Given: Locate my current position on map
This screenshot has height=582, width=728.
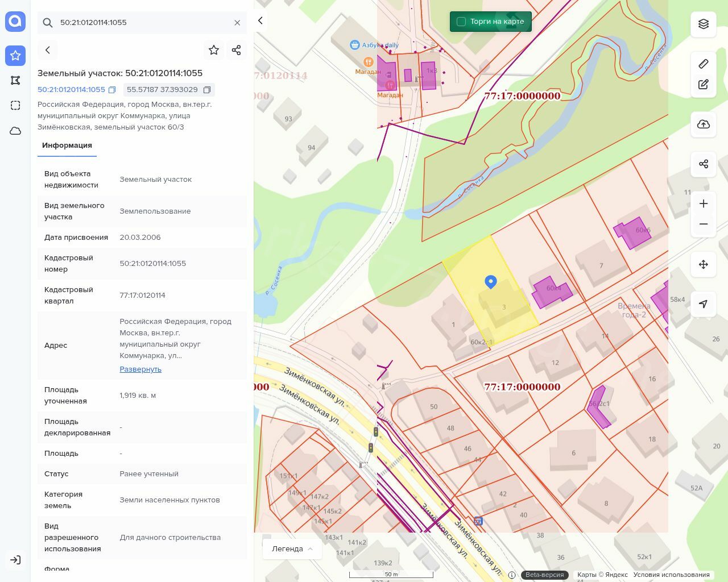Looking at the screenshot, I should pyautogui.click(x=704, y=304).
